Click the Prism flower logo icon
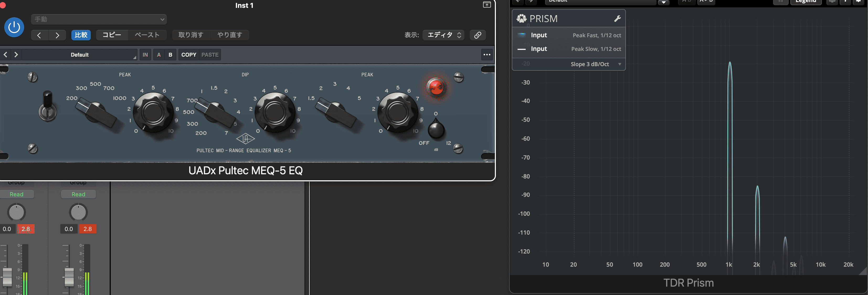The height and width of the screenshot is (295, 868). [521, 19]
